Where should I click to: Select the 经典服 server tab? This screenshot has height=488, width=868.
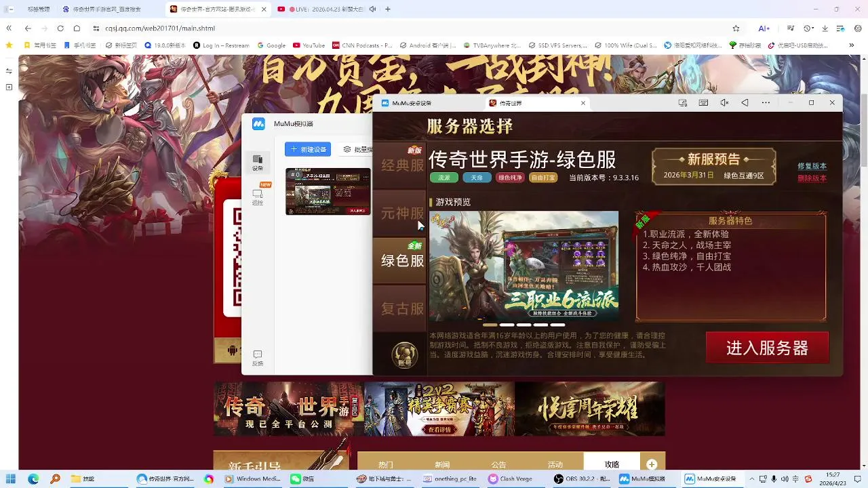pos(400,165)
